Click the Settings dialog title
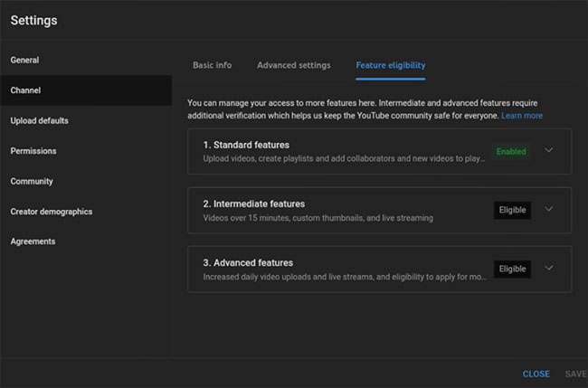 (x=33, y=20)
